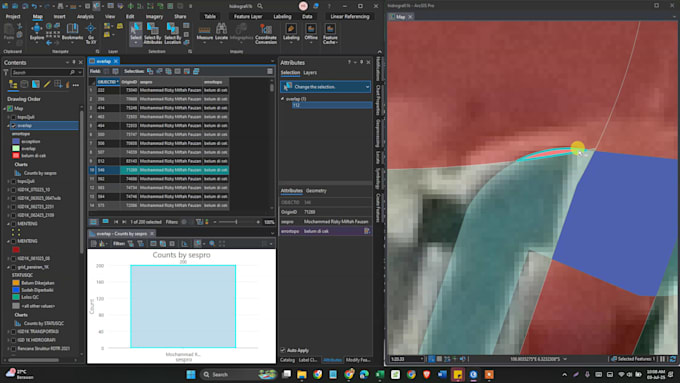Expand the Selection ribbon group launcher
680x383 pixels.
[x=190, y=52]
